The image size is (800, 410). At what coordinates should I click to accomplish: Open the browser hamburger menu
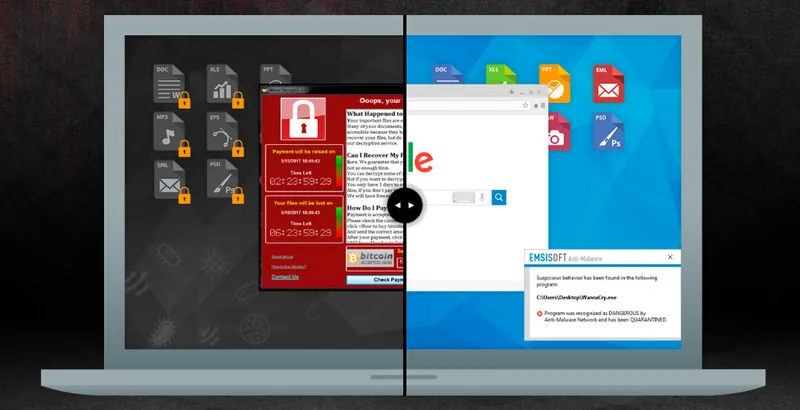coord(543,106)
